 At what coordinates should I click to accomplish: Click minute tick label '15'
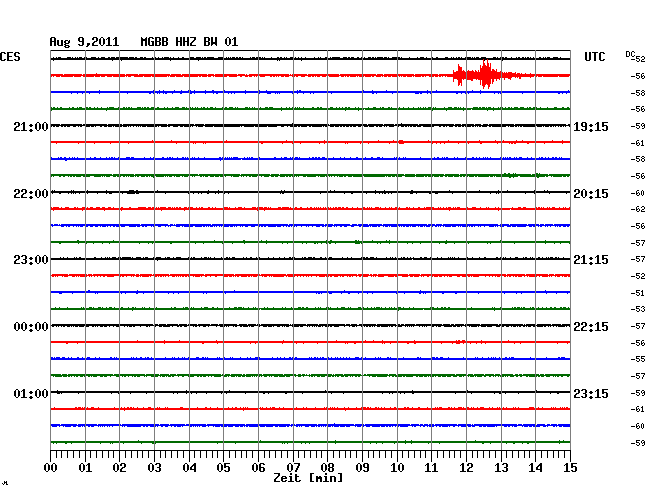click(570, 468)
